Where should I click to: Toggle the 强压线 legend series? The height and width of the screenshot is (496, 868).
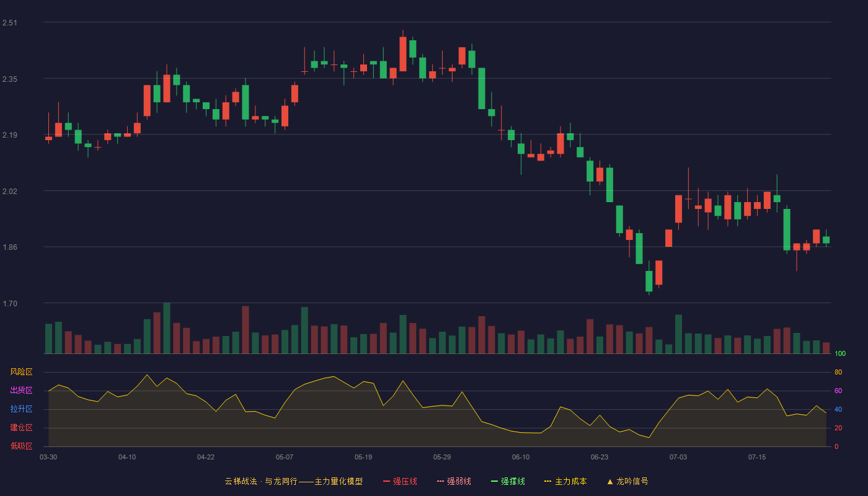[x=400, y=481]
